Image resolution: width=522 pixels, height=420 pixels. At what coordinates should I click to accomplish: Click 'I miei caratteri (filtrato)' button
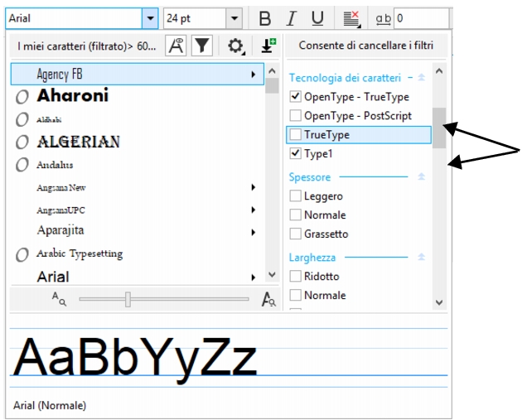(87, 46)
